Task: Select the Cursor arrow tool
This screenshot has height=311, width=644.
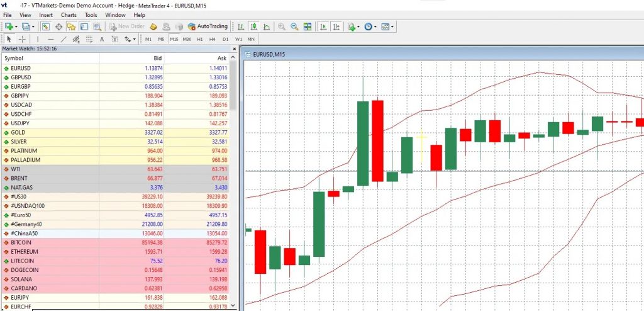Action: coord(9,39)
